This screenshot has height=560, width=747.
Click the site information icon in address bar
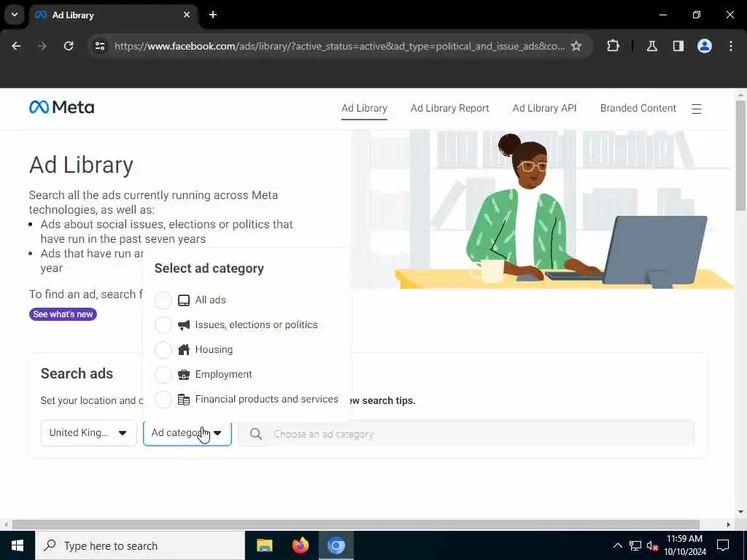(99, 46)
